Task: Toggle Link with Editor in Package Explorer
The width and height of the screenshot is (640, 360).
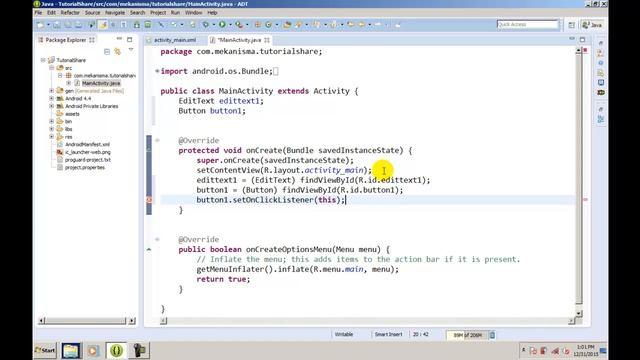Action: coord(118,51)
